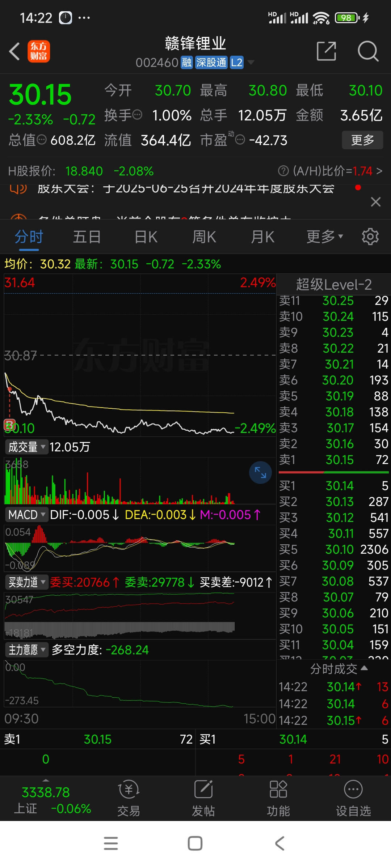Screen dimensions: 391x868
Task: Open 成交量 indicator dropdown
Action: [x=27, y=447]
